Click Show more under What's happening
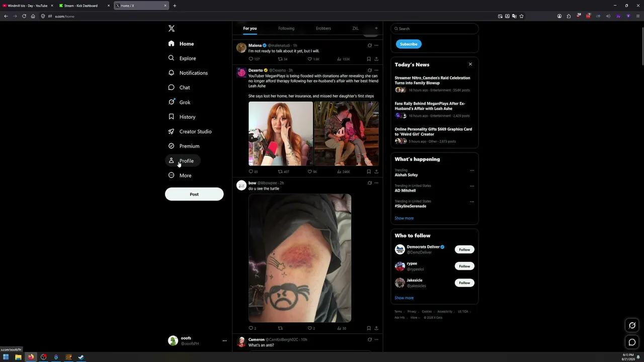Image resolution: width=644 pixels, height=362 pixels. [404, 218]
